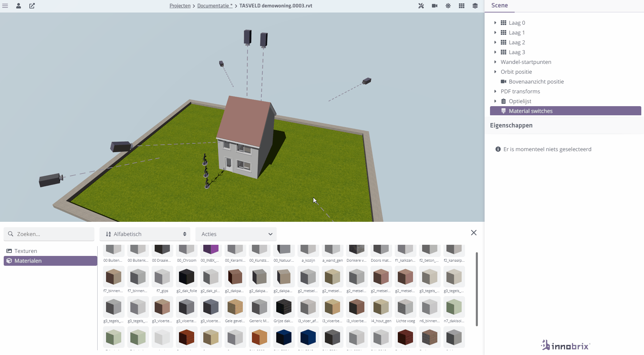
Task: Close the materials panel with the X
Action: click(x=473, y=233)
